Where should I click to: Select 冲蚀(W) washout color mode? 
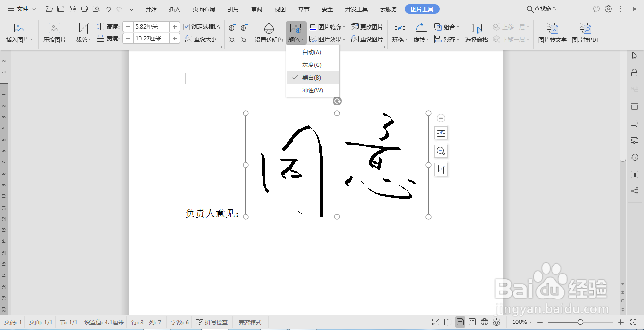click(313, 90)
